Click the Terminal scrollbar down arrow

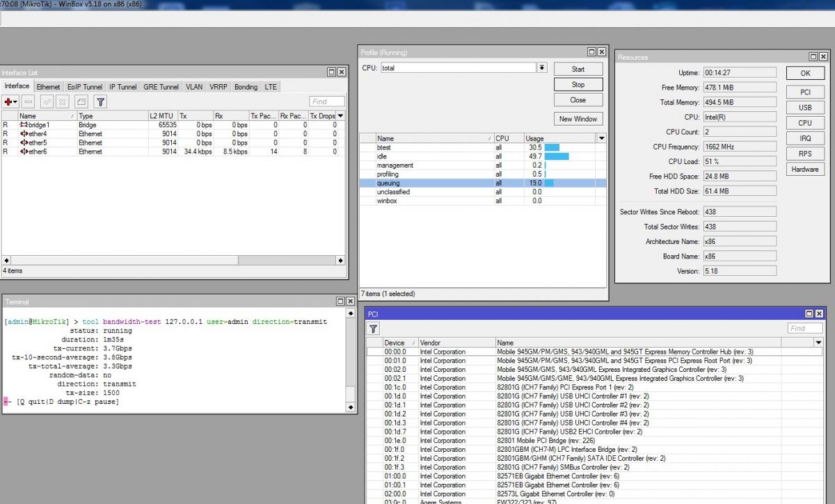tap(350, 407)
